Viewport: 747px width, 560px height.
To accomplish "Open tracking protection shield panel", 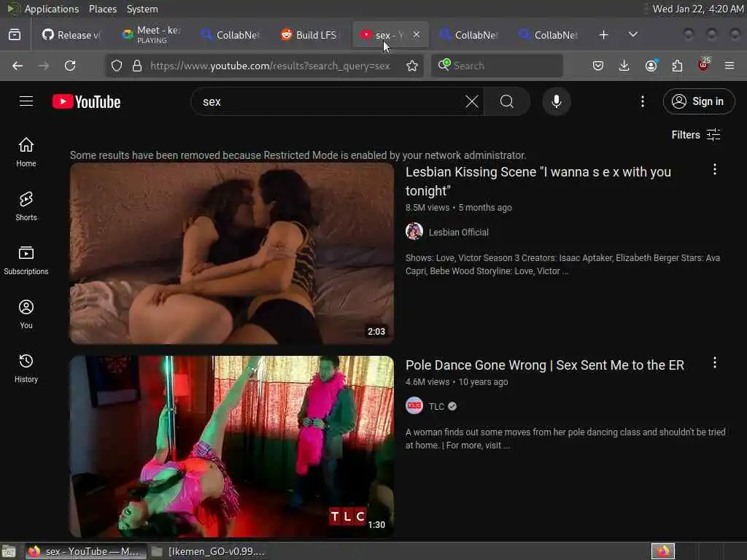I will 117,66.
